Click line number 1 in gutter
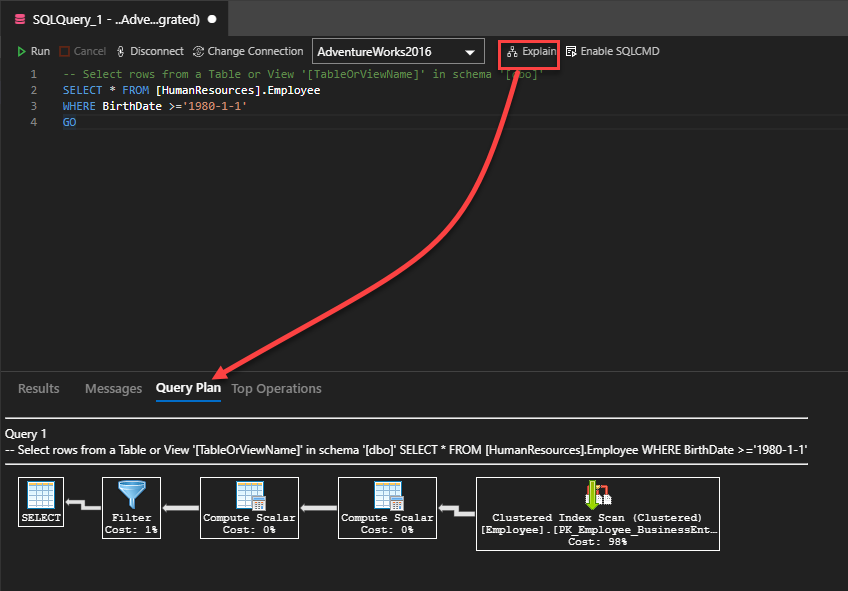The image size is (848, 591). pyautogui.click(x=34, y=74)
